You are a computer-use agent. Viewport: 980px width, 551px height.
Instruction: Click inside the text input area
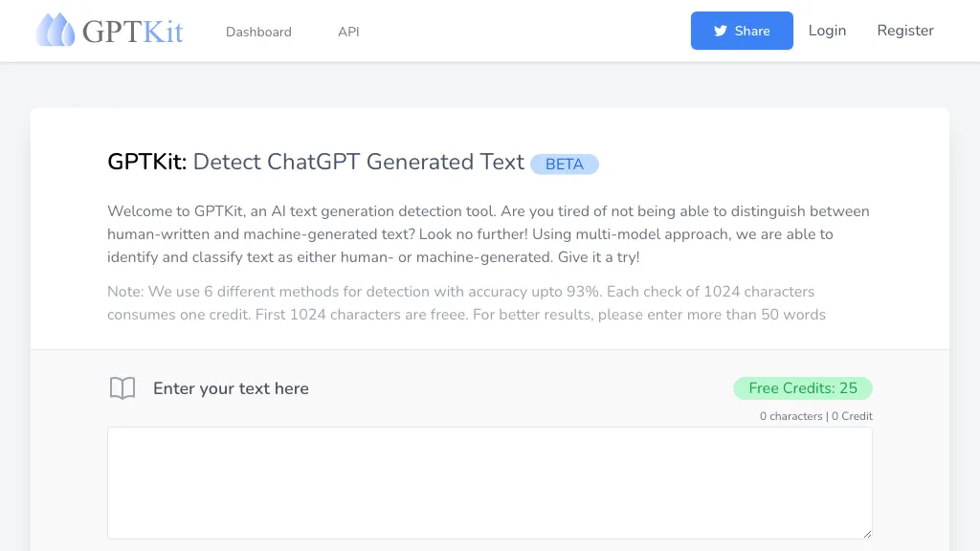490,483
